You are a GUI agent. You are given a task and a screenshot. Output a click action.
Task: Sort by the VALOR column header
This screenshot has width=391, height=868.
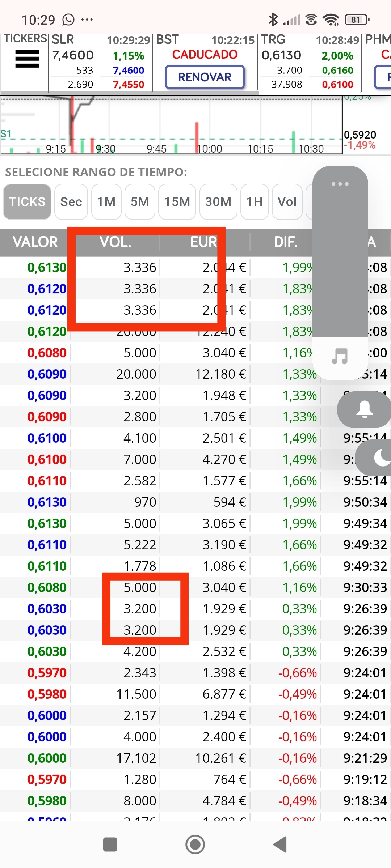click(x=35, y=242)
